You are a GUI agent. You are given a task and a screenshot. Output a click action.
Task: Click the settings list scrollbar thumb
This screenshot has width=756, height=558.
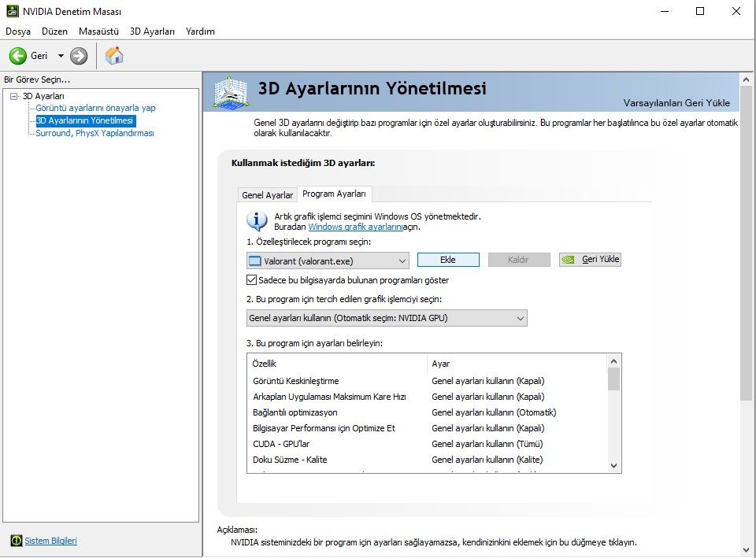(x=613, y=379)
